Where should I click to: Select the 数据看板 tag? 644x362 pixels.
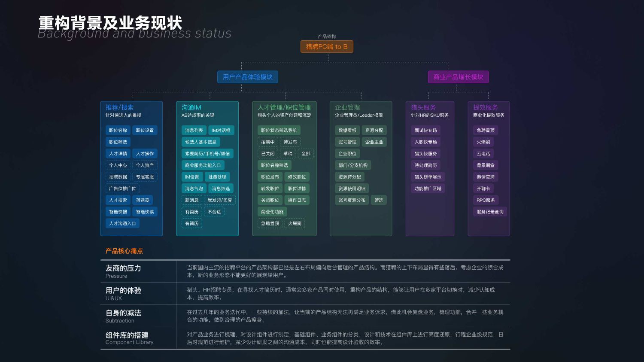[x=347, y=131]
